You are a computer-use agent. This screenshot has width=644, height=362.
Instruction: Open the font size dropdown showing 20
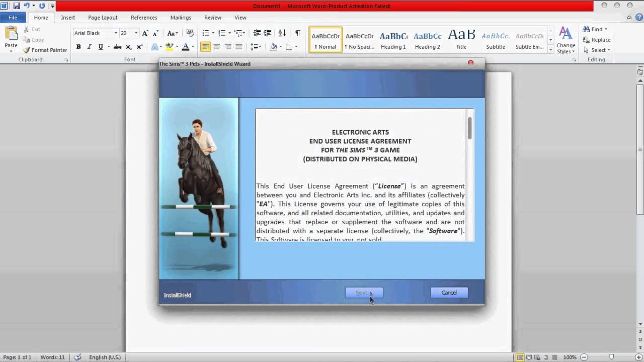136,33
